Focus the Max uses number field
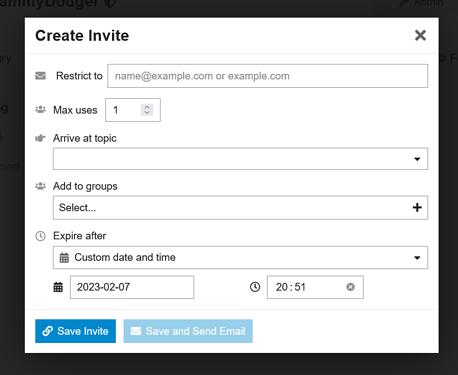Screen dimensions: 458x375 tap(133, 110)
